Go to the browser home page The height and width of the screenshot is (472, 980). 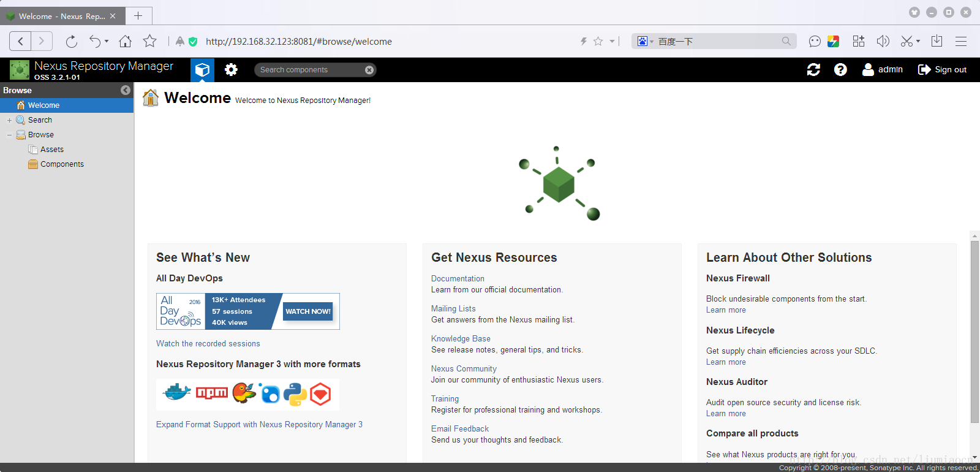point(125,41)
